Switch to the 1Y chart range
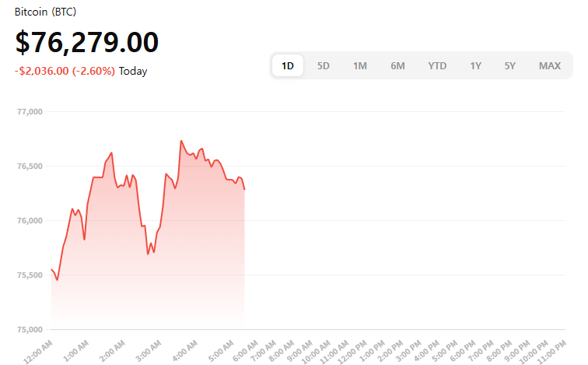Screen dimensions: 588x365 point(475,66)
